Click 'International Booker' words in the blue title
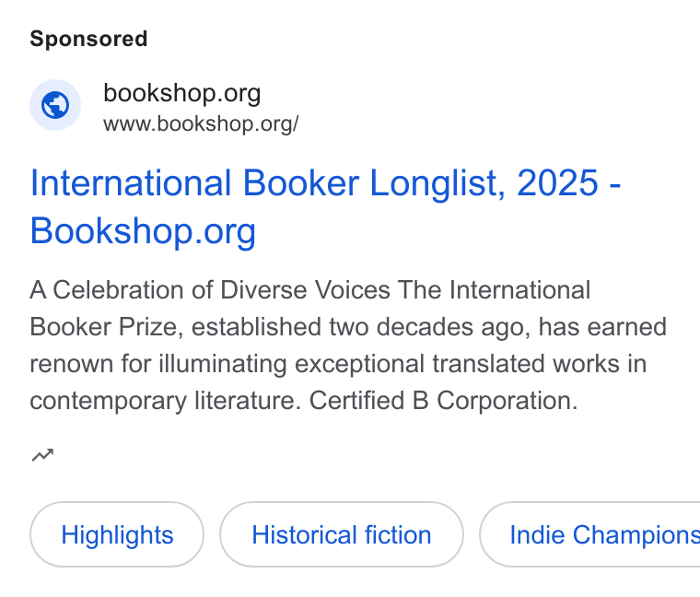 coord(194,183)
